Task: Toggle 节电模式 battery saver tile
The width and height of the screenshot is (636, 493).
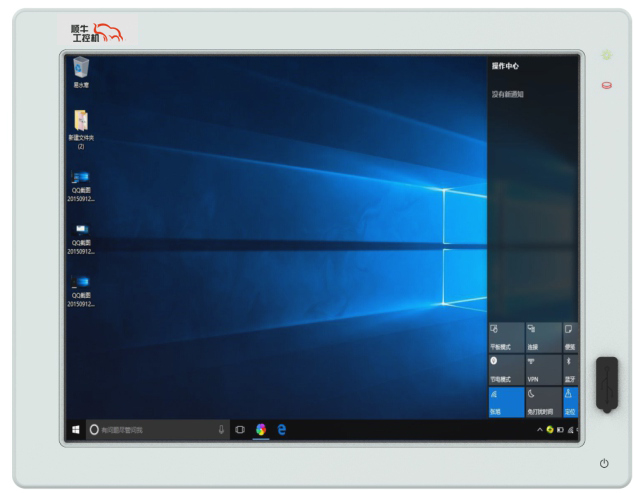Action: point(507,370)
